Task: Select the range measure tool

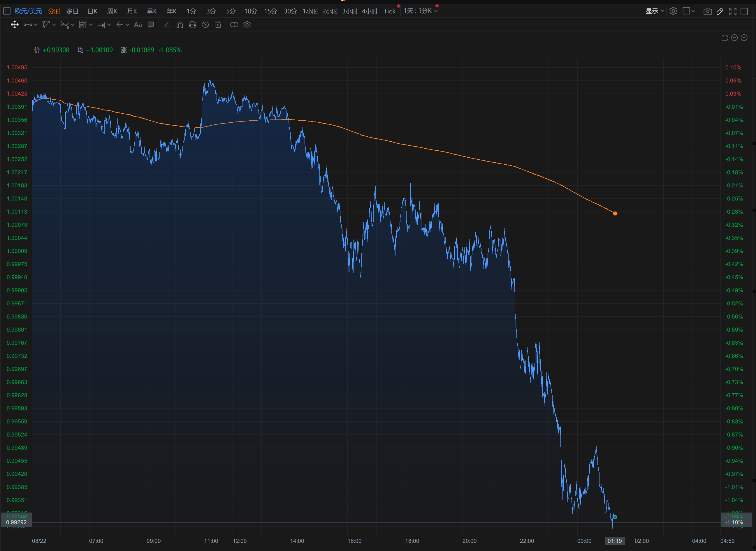Action: tap(101, 25)
